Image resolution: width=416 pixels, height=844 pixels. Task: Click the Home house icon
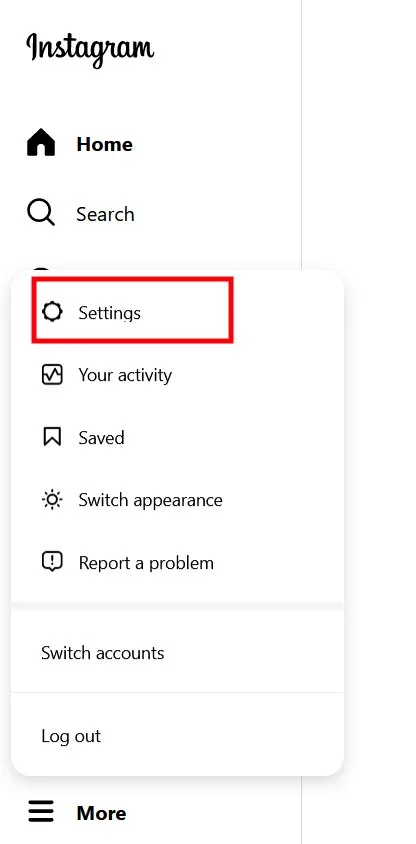[x=41, y=144]
